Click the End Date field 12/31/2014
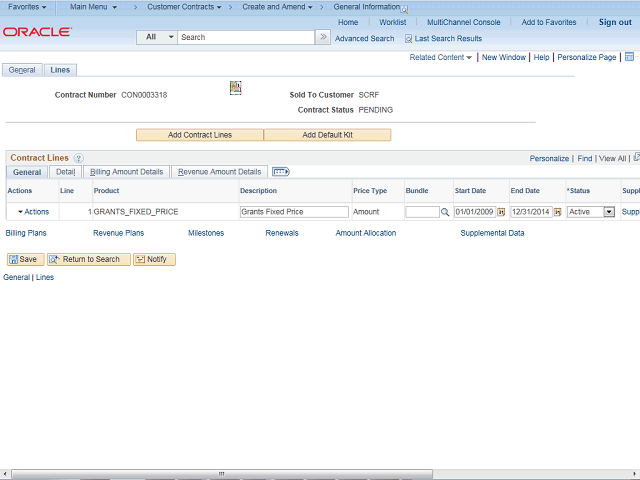Image resolution: width=640 pixels, height=480 pixels. click(x=531, y=212)
